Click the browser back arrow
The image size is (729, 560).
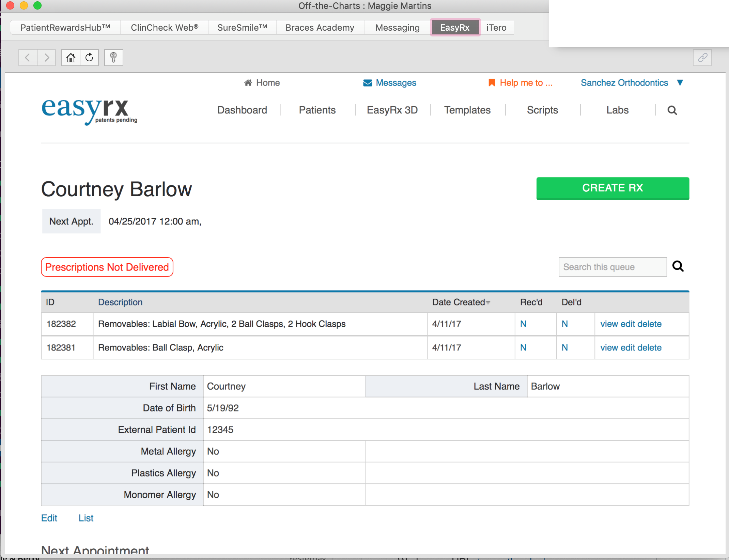pos(28,58)
